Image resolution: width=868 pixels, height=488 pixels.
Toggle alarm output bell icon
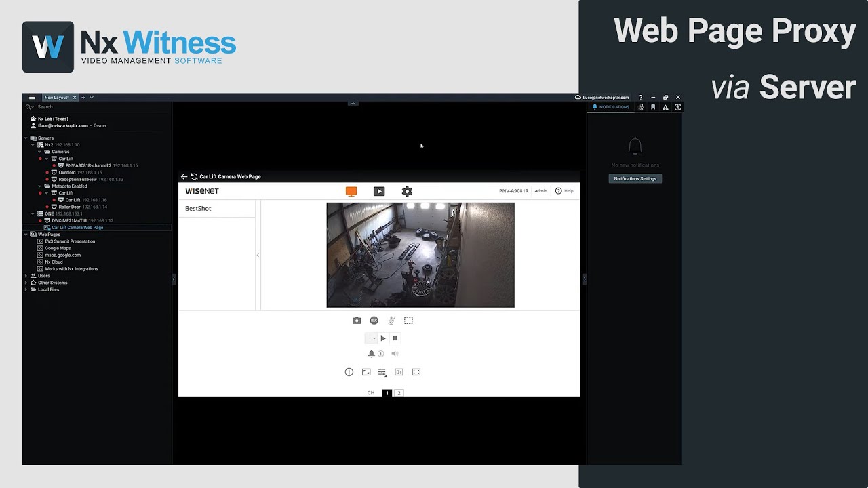(x=371, y=354)
